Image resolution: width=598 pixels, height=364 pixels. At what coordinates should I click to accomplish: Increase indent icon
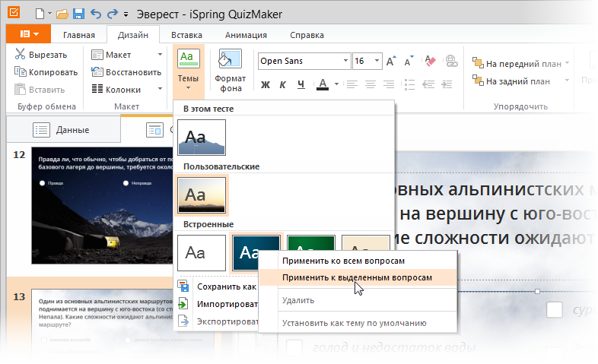tap(447, 84)
